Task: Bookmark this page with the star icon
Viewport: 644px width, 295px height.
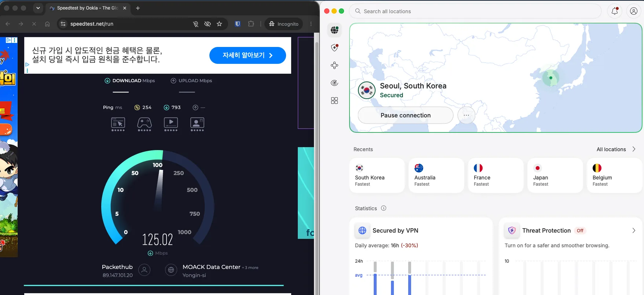Action: (x=219, y=24)
